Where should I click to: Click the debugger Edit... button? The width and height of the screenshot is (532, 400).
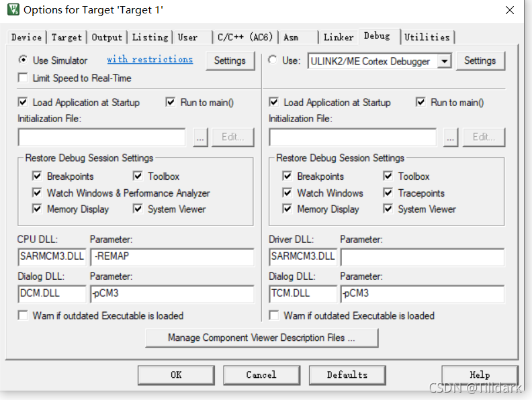[x=484, y=138]
